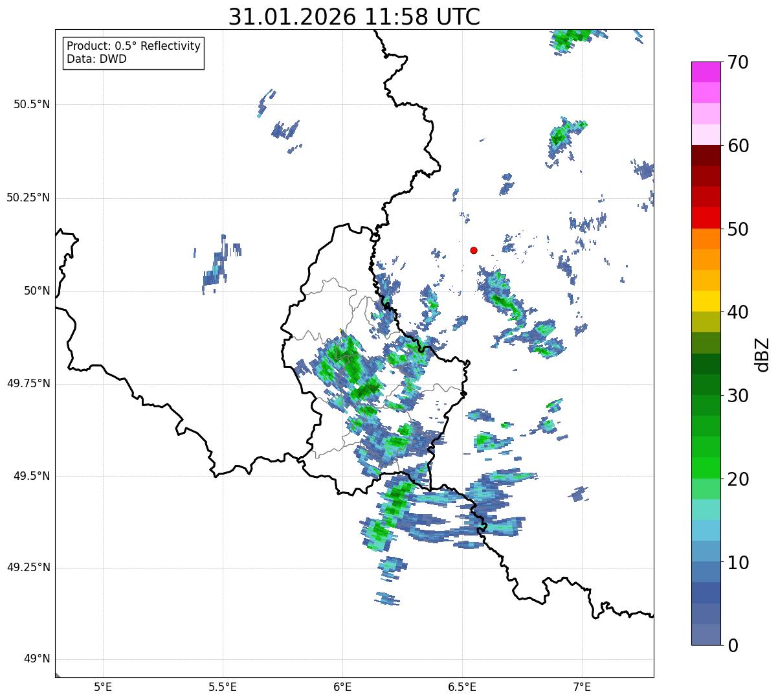Click the 'Data: DWD' text
778x700 pixels.
(96, 60)
